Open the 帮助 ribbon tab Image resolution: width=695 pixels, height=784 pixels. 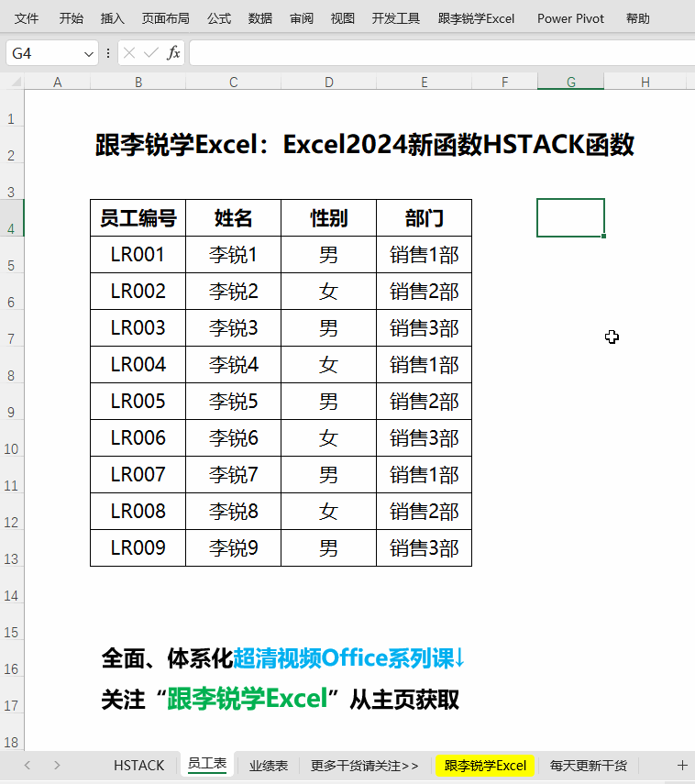point(637,18)
